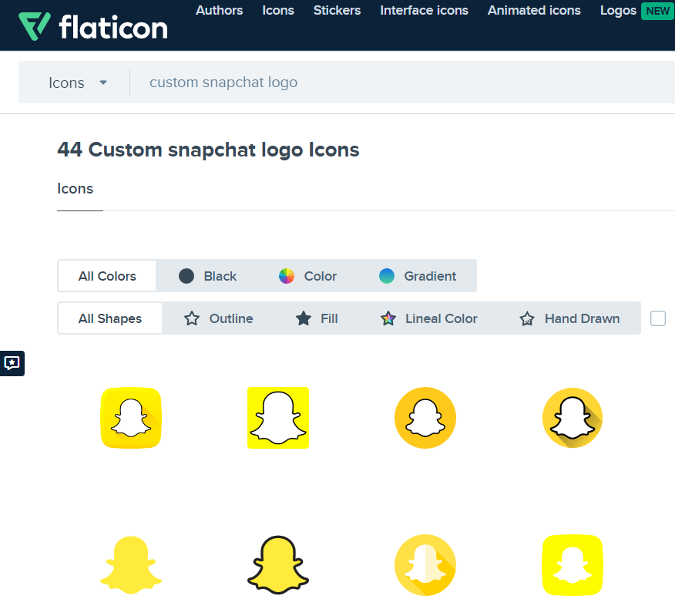Open Animated icons in navigation
The width and height of the screenshot is (675, 616).
point(534,10)
